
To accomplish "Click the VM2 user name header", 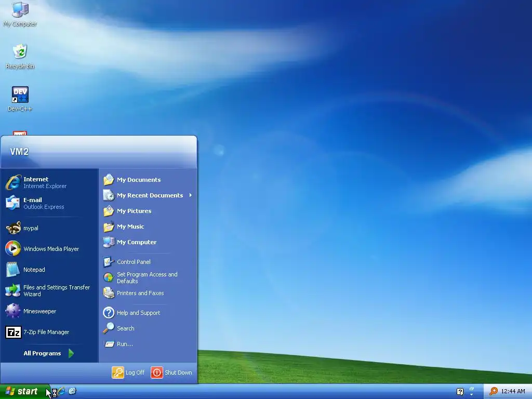I will [x=19, y=152].
